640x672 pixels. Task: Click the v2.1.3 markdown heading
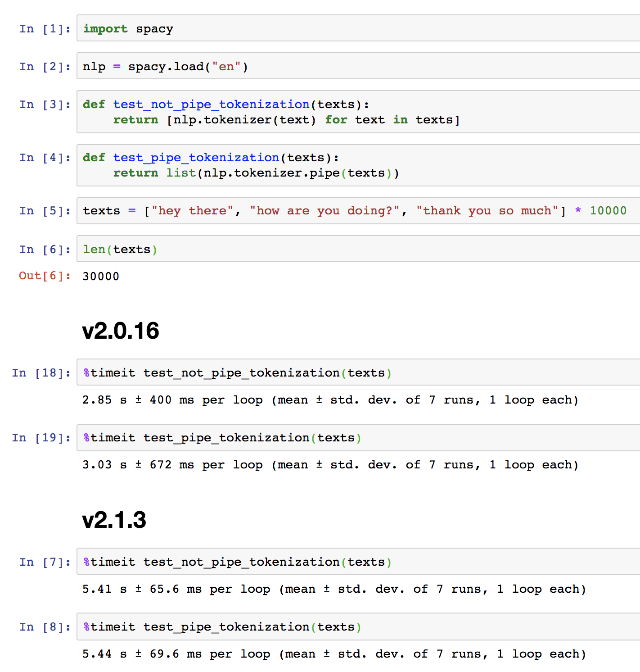[x=114, y=520]
